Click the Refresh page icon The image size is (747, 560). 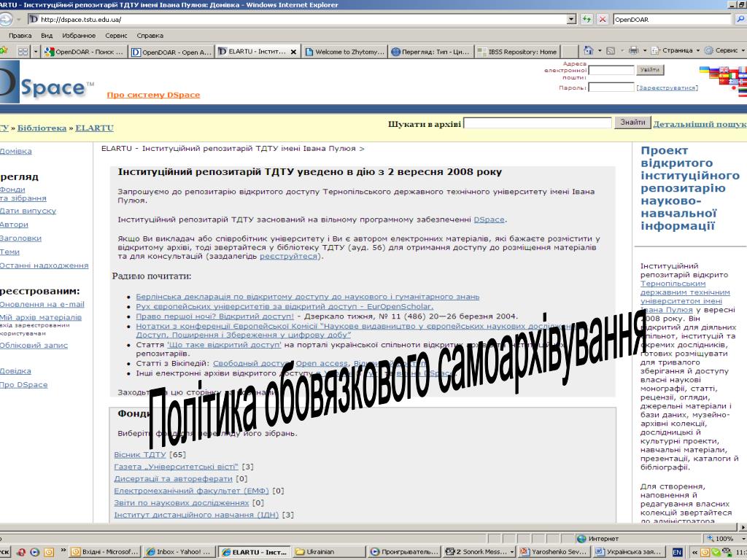tap(587, 19)
